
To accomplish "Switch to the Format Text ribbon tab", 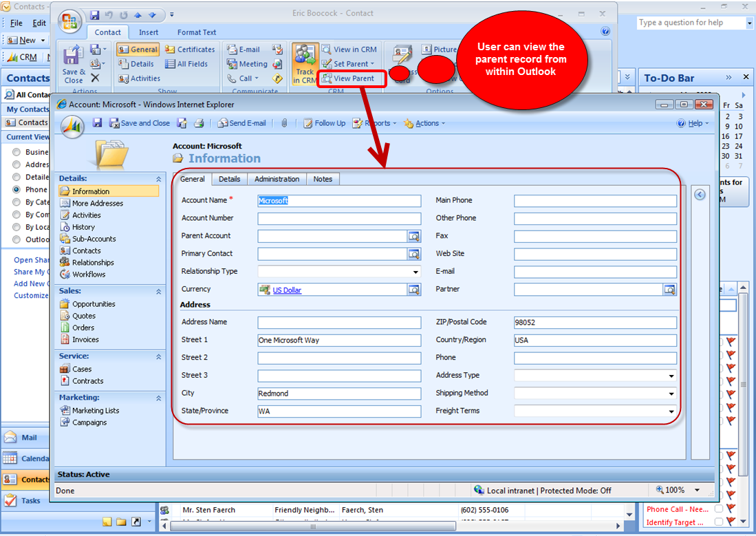I will click(x=197, y=32).
